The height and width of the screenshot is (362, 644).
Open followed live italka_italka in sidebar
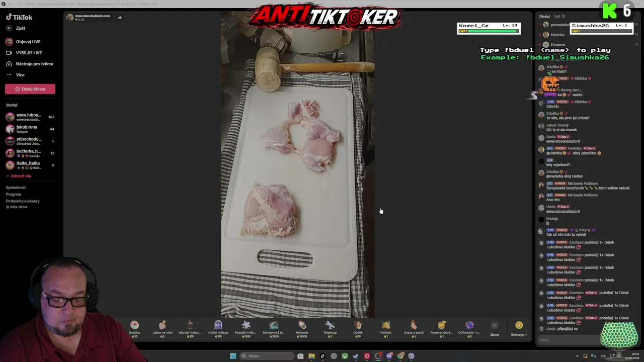tap(30, 165)
